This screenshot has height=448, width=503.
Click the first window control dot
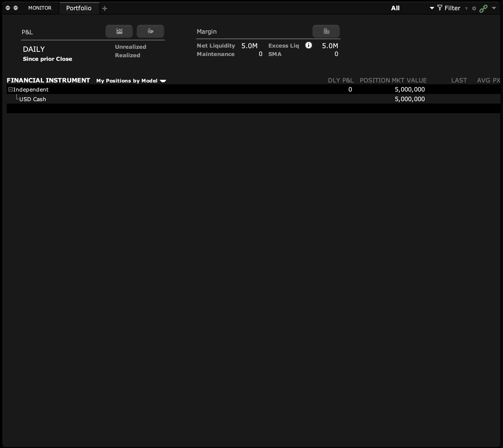(8, 8)
